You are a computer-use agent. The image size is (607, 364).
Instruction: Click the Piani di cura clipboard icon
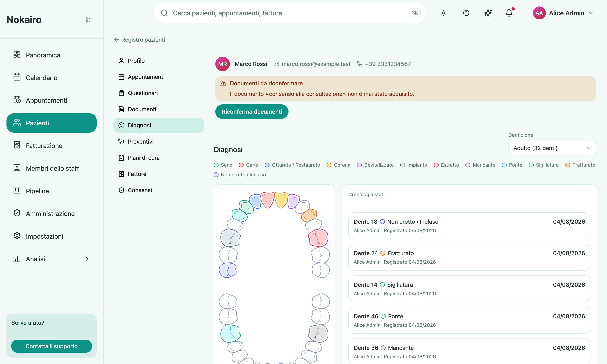pos(121,158)
